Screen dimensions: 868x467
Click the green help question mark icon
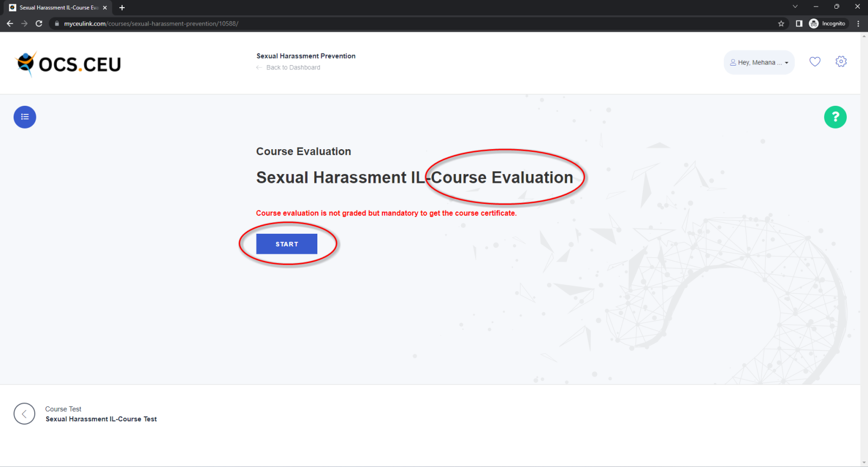tap(835, 117)
